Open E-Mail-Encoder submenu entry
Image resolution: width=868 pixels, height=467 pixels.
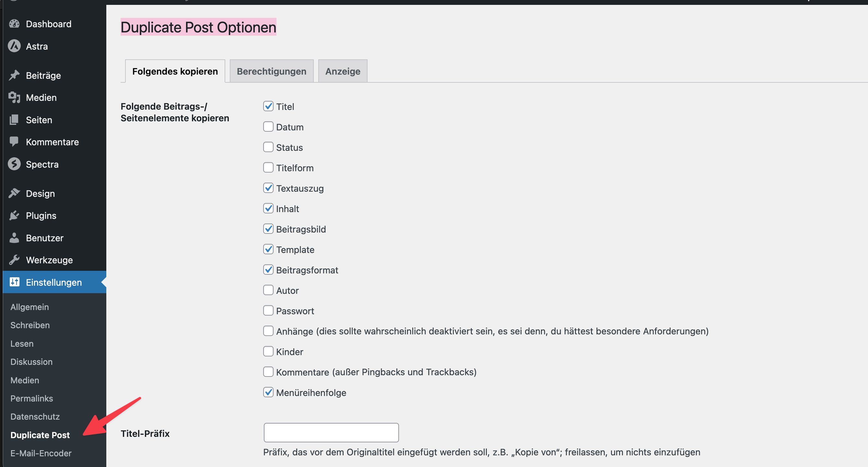(x=41, y=453)
